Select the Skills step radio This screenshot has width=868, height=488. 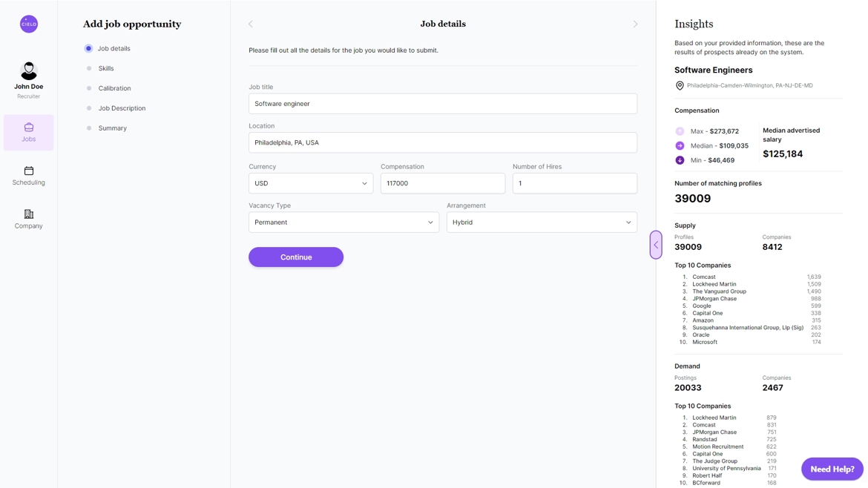[89, 68]
